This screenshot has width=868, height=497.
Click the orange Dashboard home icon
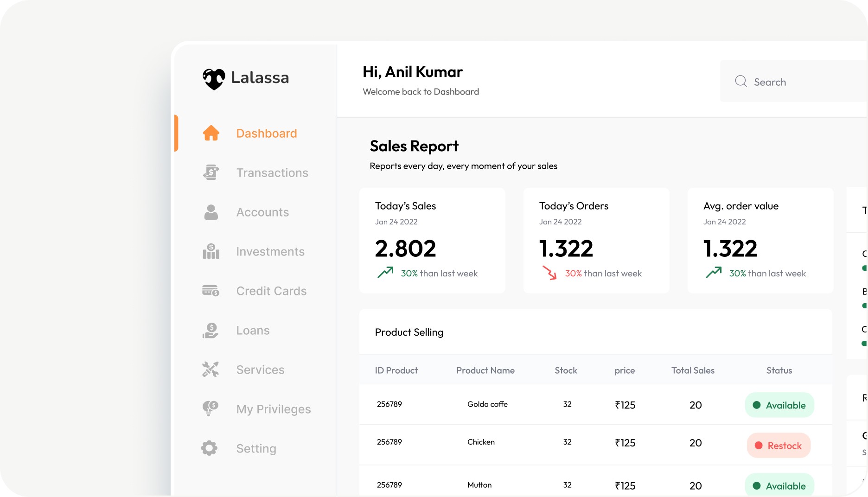point(211,133)
